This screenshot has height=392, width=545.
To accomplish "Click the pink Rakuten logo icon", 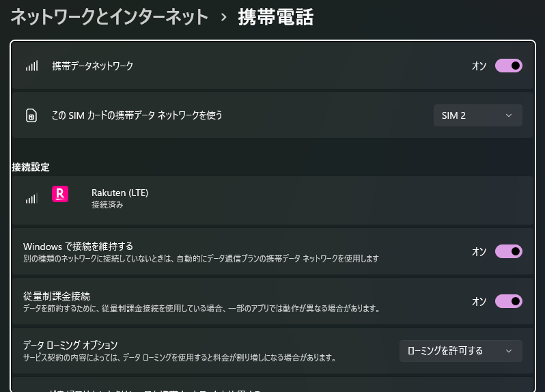I will coord(60,195).
